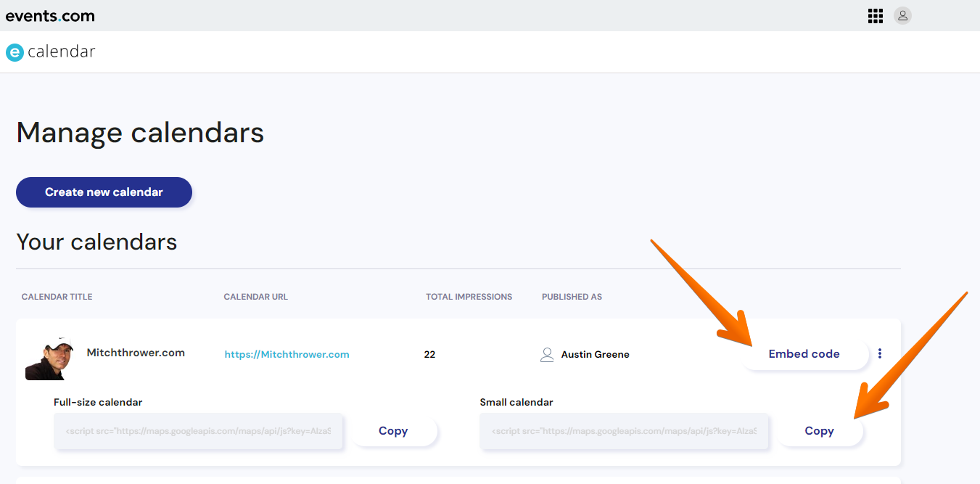Open the apps grid menu
Viewport: 980px width, 484px height.
(x=875, y=16)
